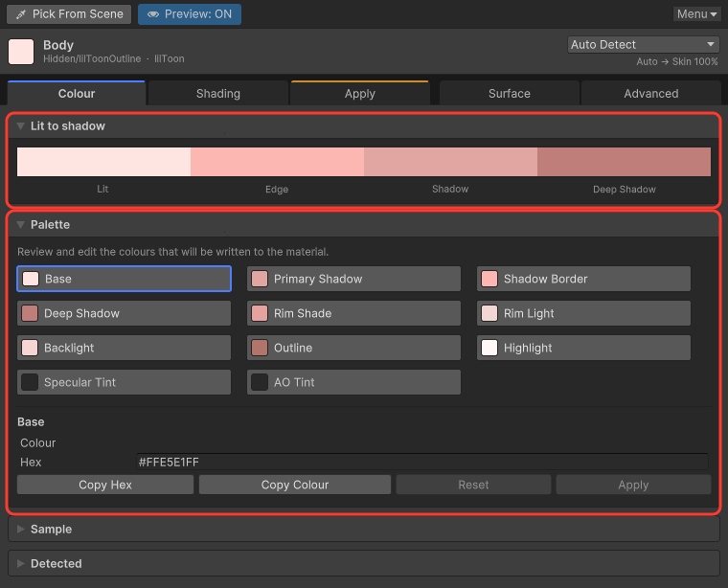Click the Body material colour swatch

[x=21, y=52]
